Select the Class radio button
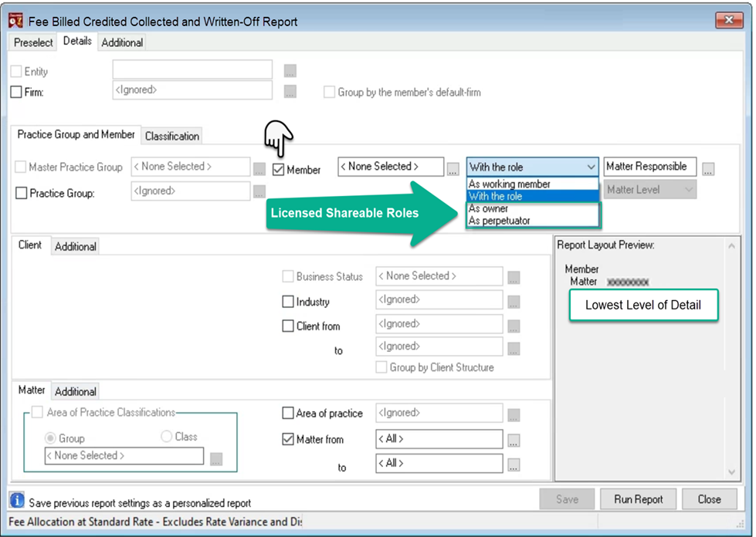The height and width of the screenshot is (537, 756). click(x=166, y=437)
